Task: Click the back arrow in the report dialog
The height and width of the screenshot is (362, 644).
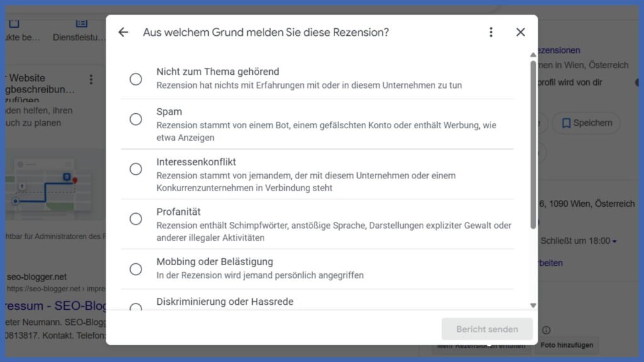Action: click(x=123, y=32)
